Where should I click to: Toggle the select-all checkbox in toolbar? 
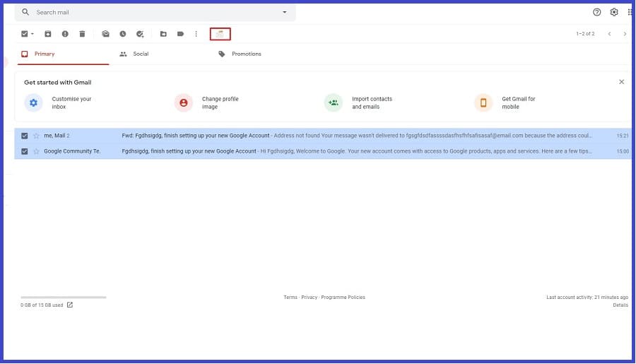pos(24,34)
